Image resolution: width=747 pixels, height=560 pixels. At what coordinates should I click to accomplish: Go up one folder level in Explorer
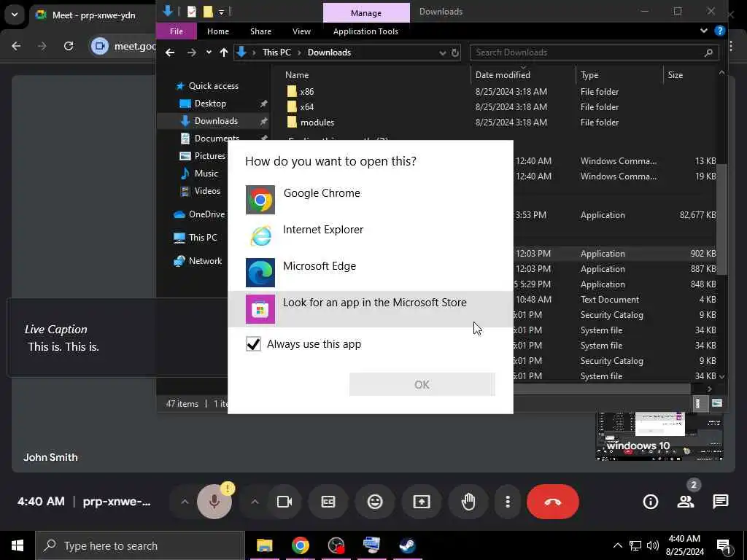pyautogui.click(x=223, y=52)
